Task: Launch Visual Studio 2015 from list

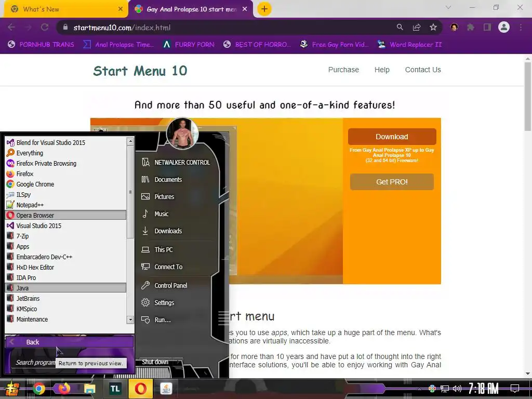Action: click(66, 225)
